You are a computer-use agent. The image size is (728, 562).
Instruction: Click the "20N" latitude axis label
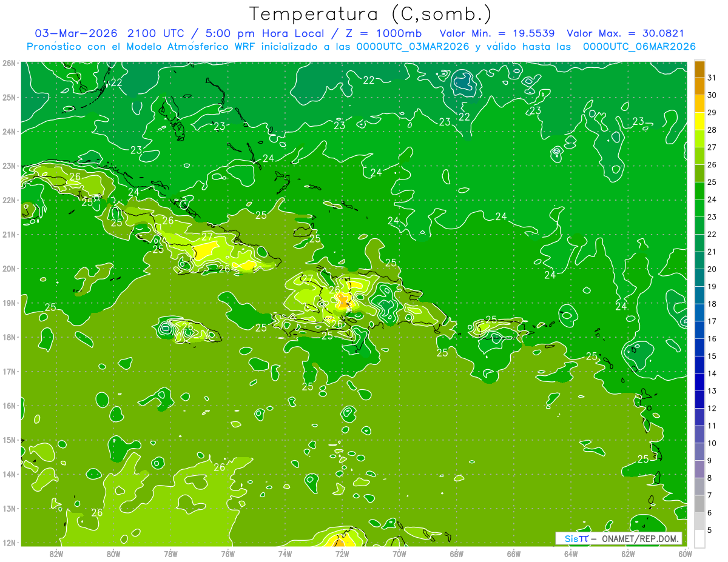[x=8, y=269]
